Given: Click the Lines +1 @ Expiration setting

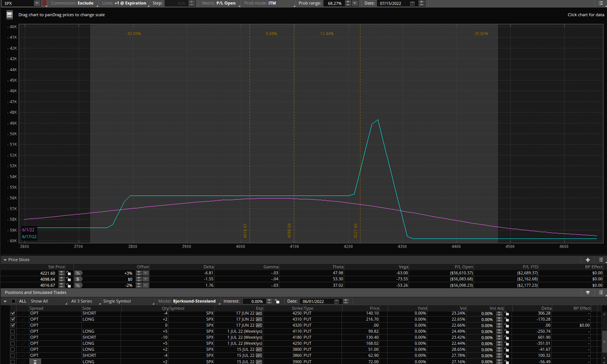Looking at the screenshot, I should pos(130,3).
